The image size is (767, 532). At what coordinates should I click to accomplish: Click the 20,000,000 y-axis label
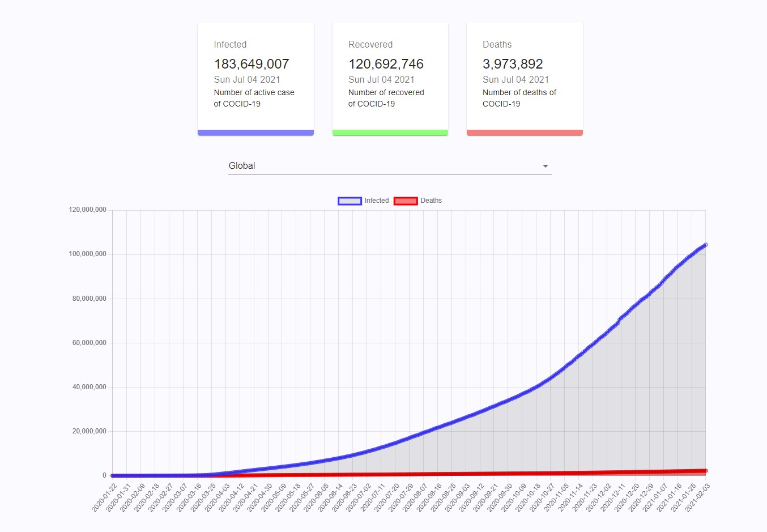(90, 431)
